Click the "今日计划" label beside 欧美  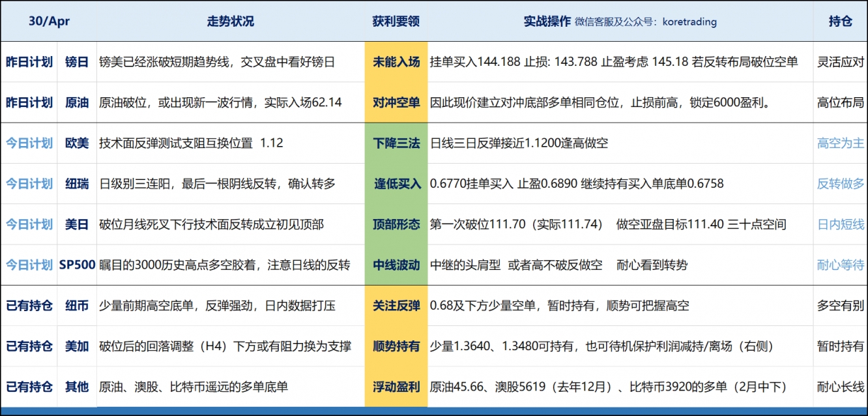30,143
